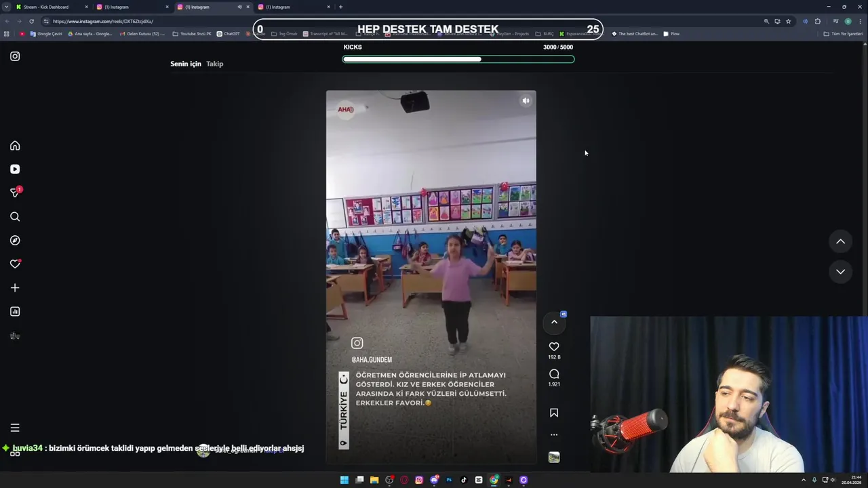
Task: Open the Flow bookmark
Action: click(x=671, y=34)
